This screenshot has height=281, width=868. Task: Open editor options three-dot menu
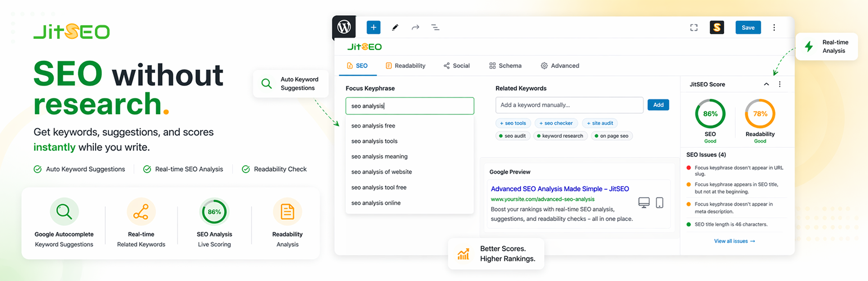[x=774, y=28]
